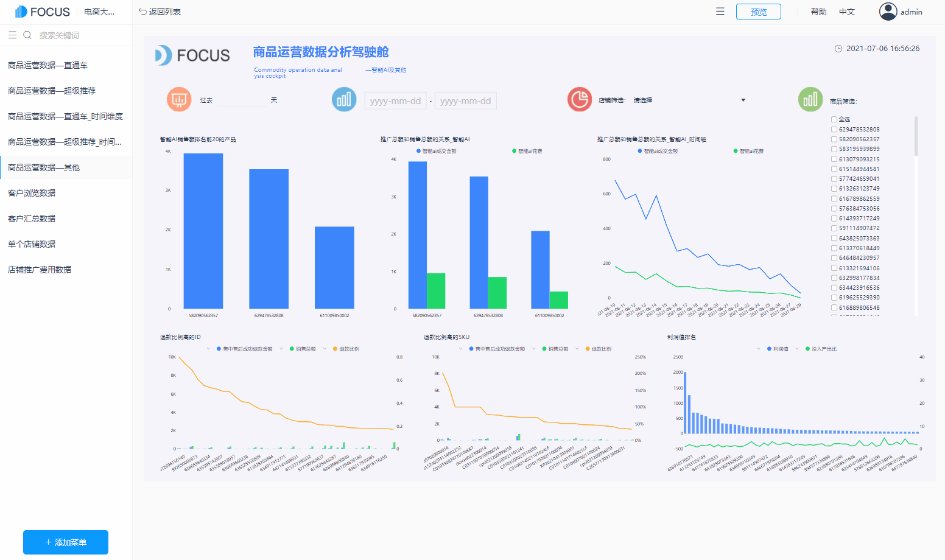Click the orange calendar icon beside 过去

[178, 100]
